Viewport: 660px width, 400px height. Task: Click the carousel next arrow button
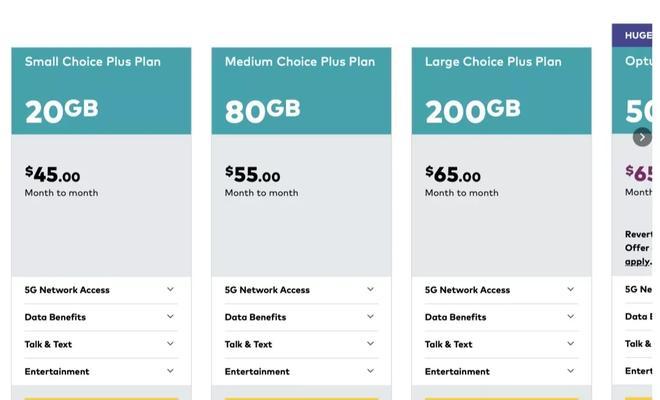point(642,137)
